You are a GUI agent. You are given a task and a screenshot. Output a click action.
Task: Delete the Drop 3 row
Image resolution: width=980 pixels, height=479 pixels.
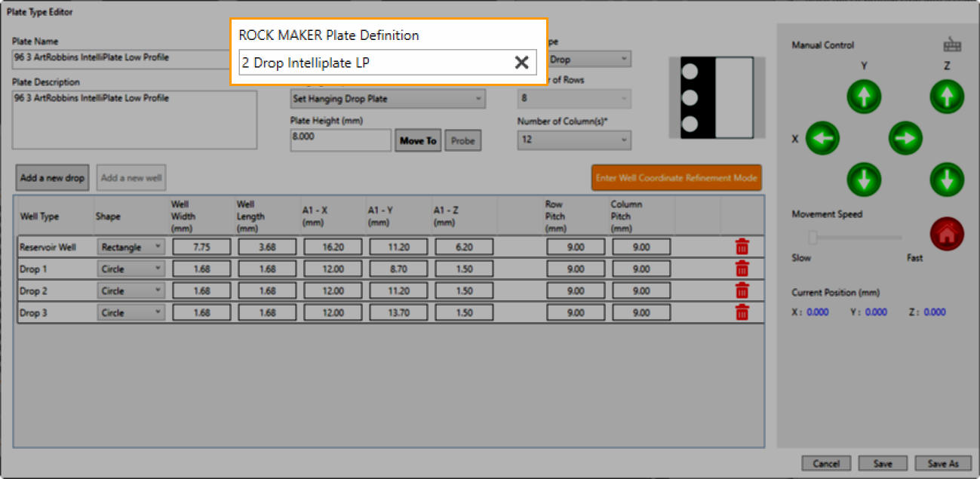click(742, 312)
